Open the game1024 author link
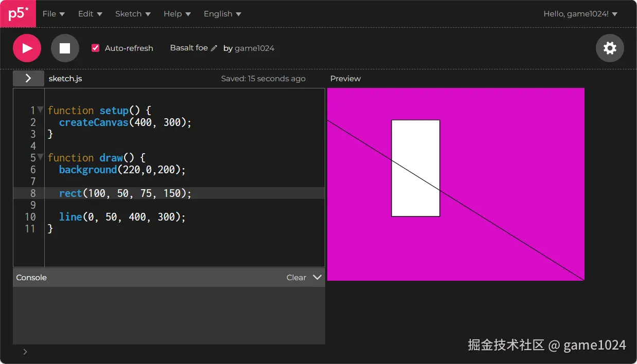 pos(254,48)
